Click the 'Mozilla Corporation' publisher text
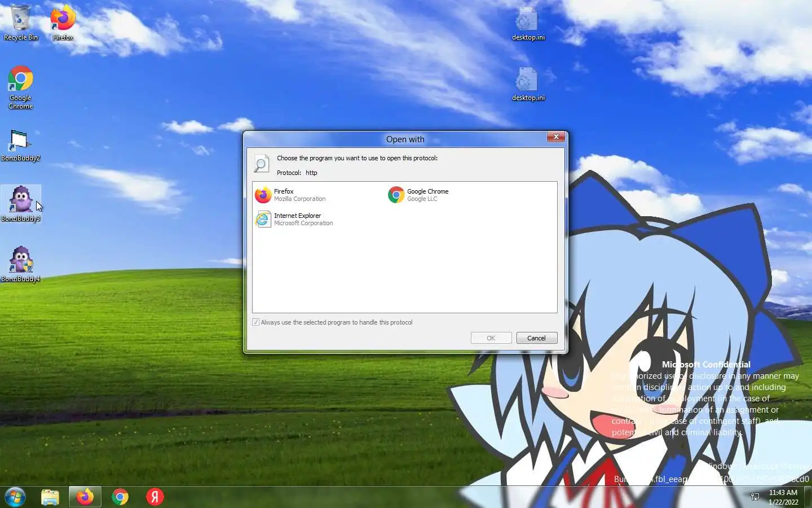 pos(300,199)
